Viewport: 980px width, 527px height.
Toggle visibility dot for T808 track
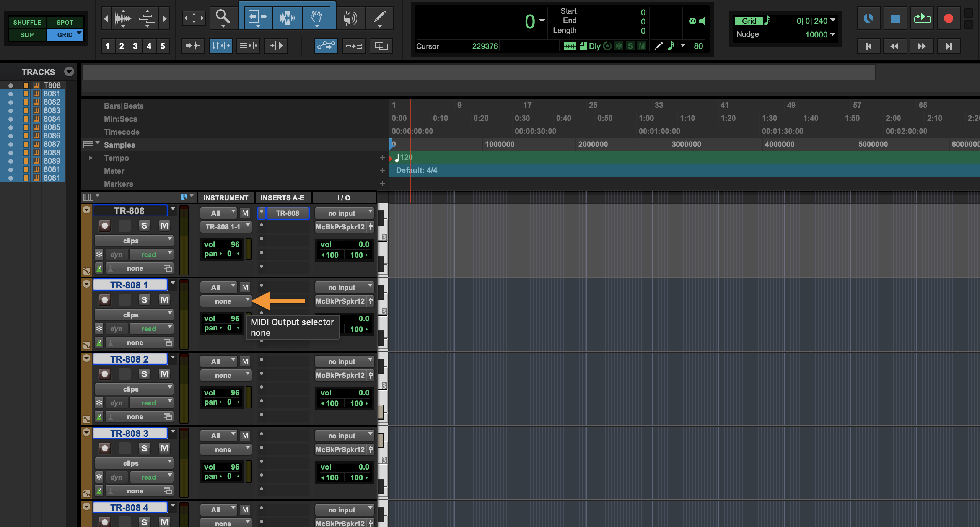click(x=11, y=85)
